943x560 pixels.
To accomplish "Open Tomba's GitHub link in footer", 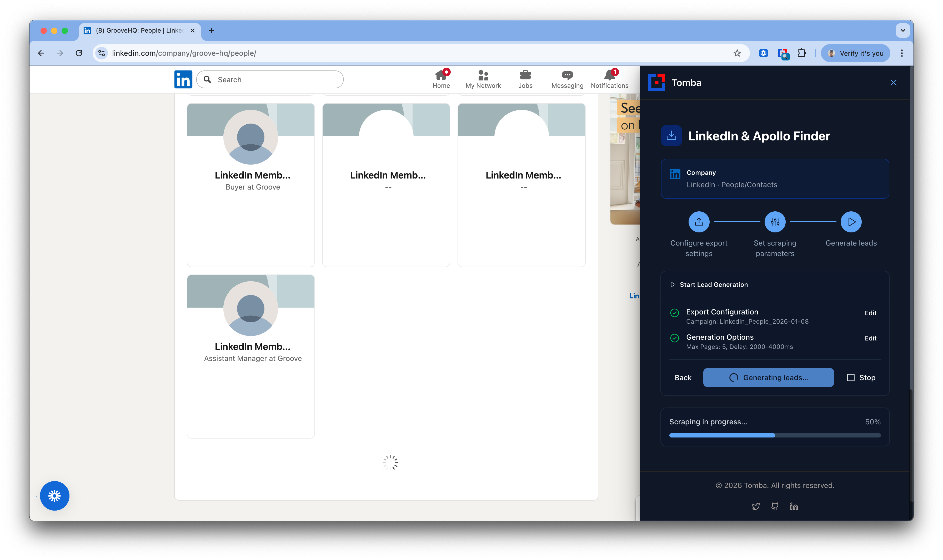I will [775, 506].
